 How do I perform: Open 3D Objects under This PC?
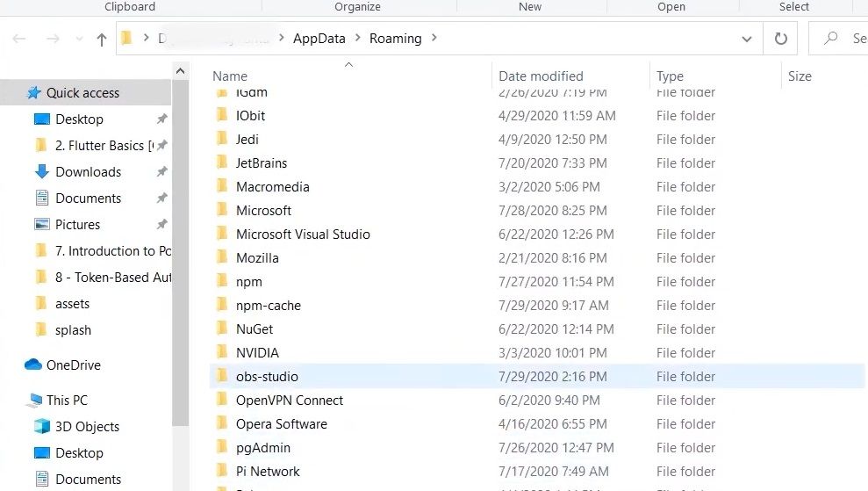point(87,427)
